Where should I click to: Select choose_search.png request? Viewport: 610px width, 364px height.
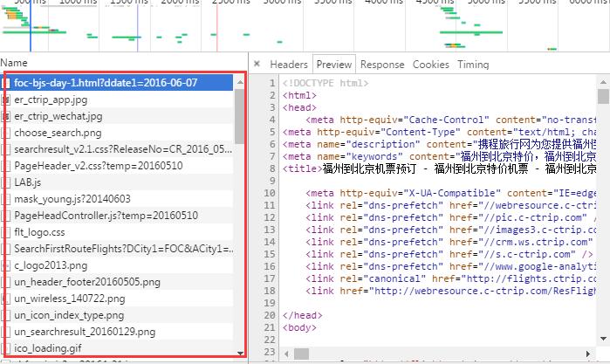(x=58, y=133)
